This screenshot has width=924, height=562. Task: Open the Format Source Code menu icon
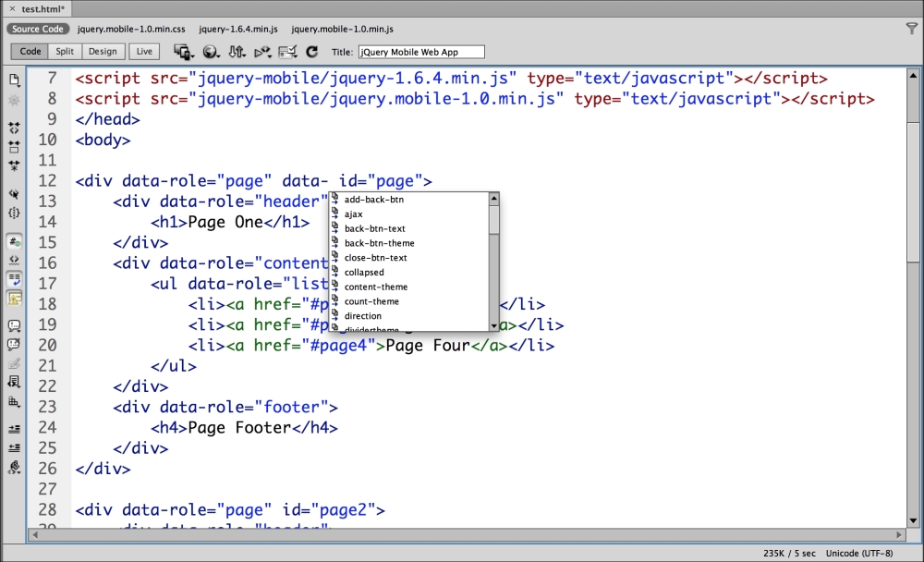coord(14,468)
